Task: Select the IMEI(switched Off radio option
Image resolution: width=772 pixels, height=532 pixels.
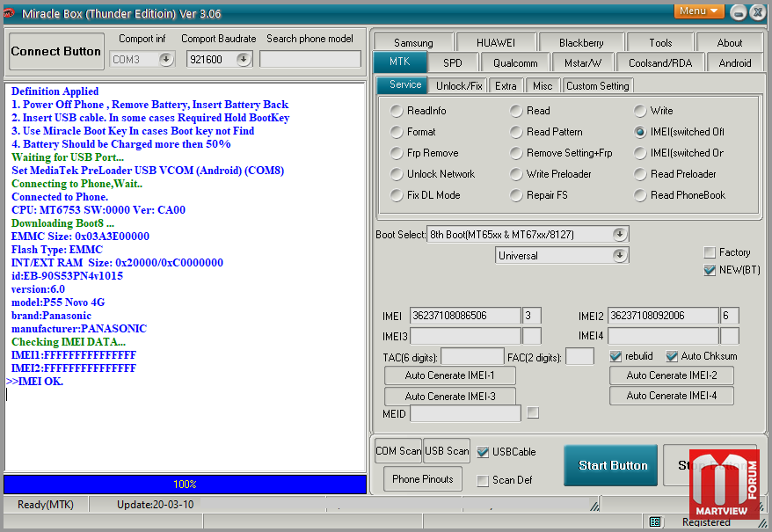Action: 640,132
